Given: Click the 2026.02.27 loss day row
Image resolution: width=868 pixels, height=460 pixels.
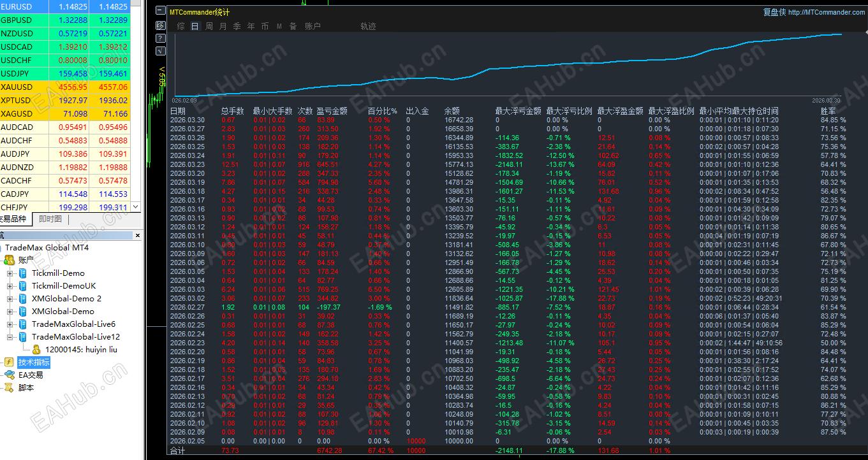Looking at the screenshot, I should click(x=508, y=307).
